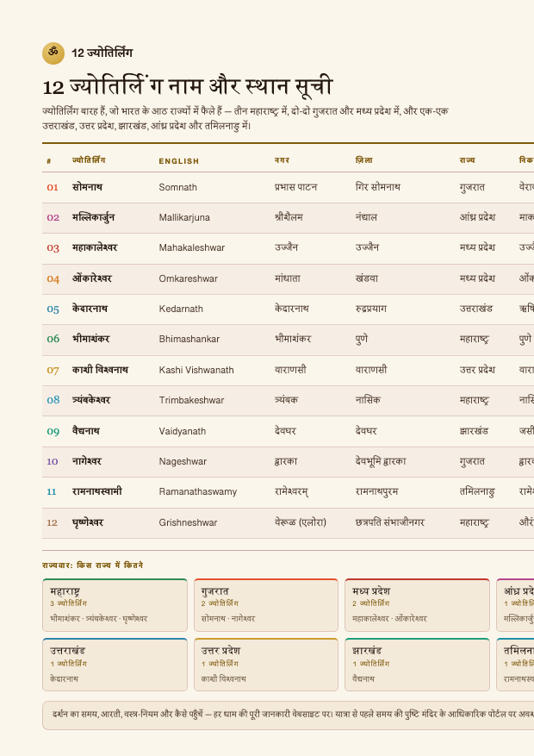This screenshot has width=534, height=756.
Task: Click the नगर column header
Action: pyautogui.click(x=282, y=160)
